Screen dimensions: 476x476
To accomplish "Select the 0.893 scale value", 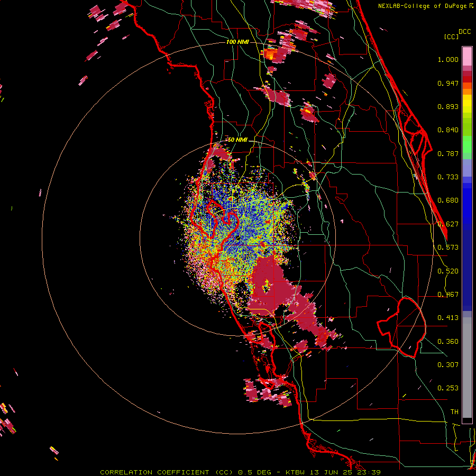I will coord(448,106).
